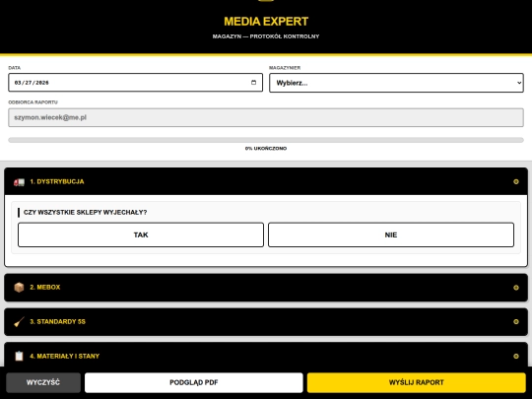This screenshot has height=399, width=532.
Task: Click the 'ODBIORCA RAPORTU' field label
Action: pos(33,102)
